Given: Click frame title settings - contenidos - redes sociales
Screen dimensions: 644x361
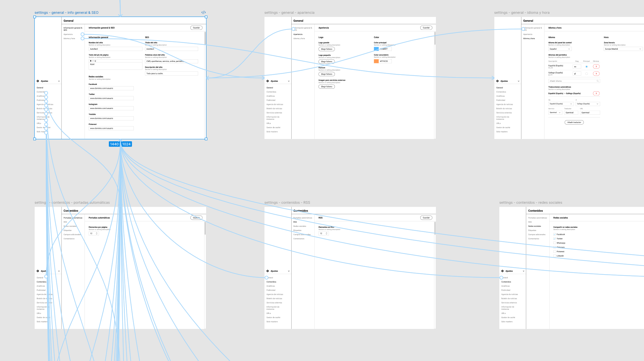Looking at the screenshot, I should [531, 202].
